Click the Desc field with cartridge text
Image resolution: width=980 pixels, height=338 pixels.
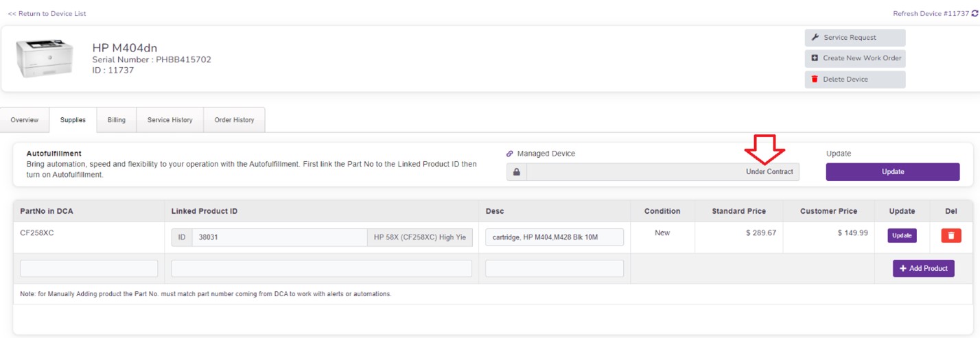pyautogui.click(x=554, y=237)
